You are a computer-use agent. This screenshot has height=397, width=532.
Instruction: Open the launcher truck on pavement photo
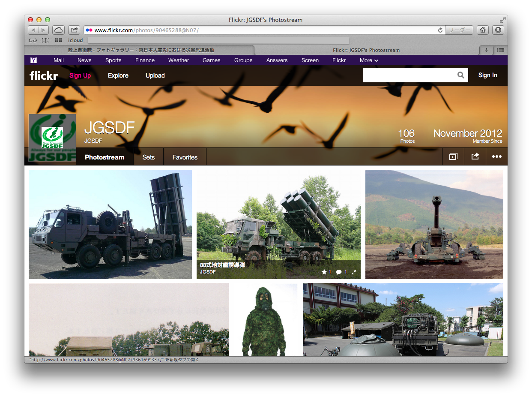point(110,224)
